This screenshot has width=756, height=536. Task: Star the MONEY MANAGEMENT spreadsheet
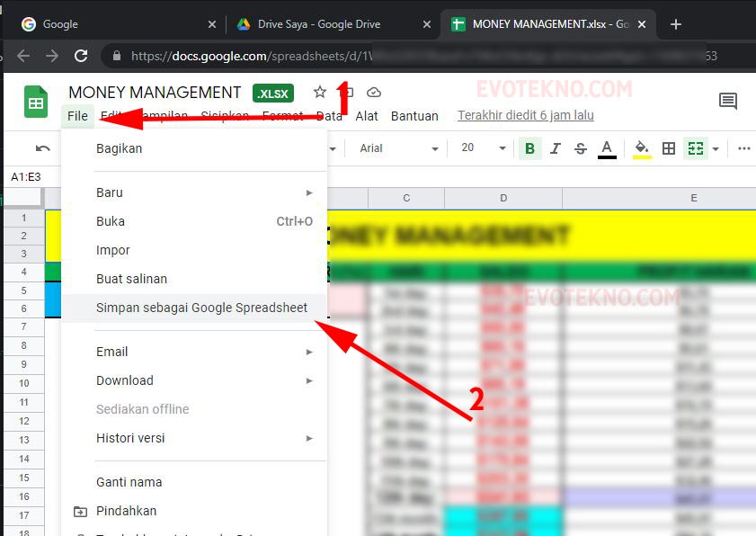pos(320,90)
